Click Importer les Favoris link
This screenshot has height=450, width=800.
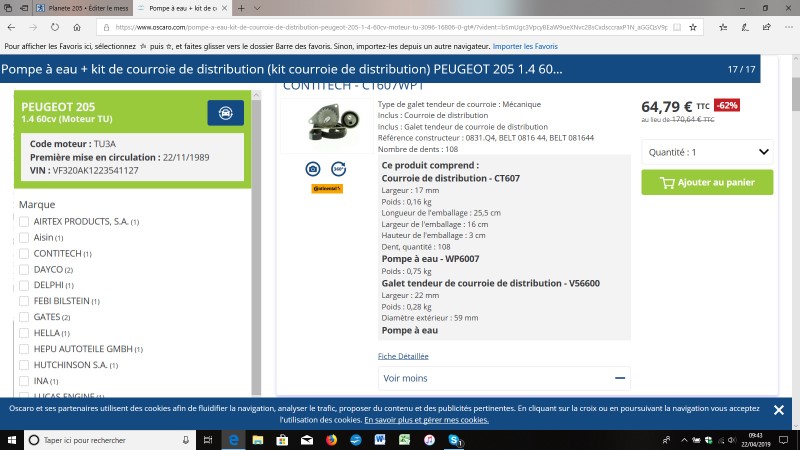(x=525, y=46)
